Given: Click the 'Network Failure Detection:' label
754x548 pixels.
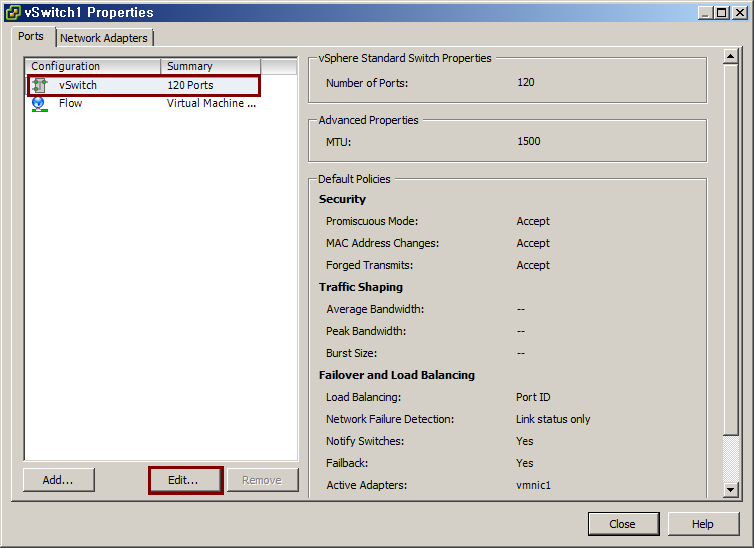Looking at the screenshot, I should coord(390,419).
